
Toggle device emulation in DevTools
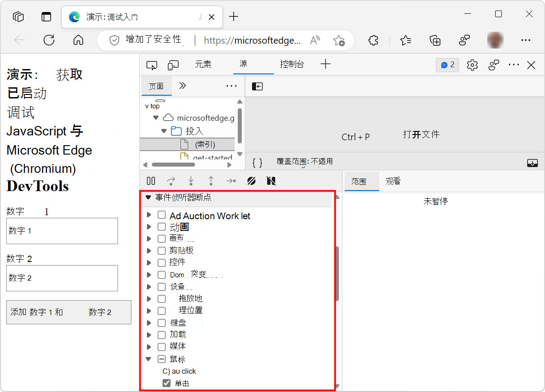(173, 65)
